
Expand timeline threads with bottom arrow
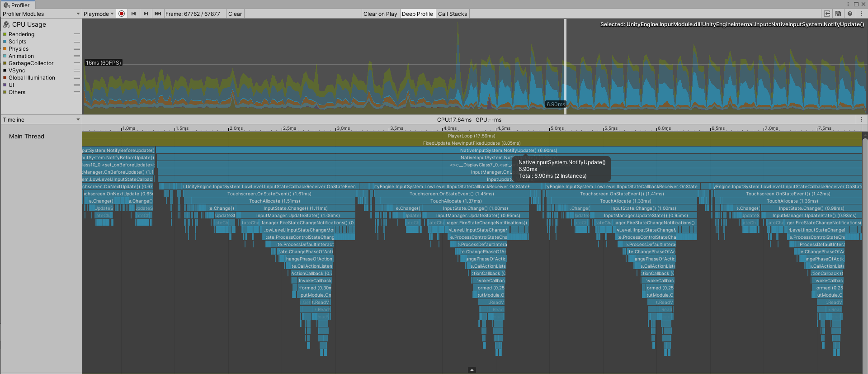(472, 370)
